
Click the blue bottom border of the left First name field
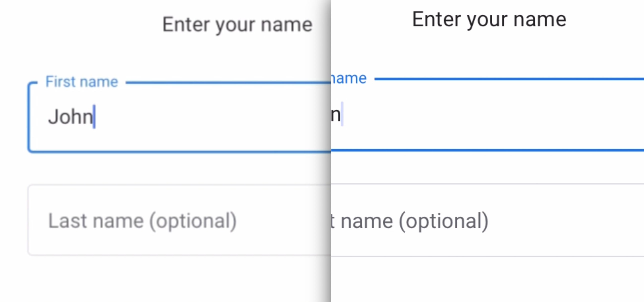(175, 151)
